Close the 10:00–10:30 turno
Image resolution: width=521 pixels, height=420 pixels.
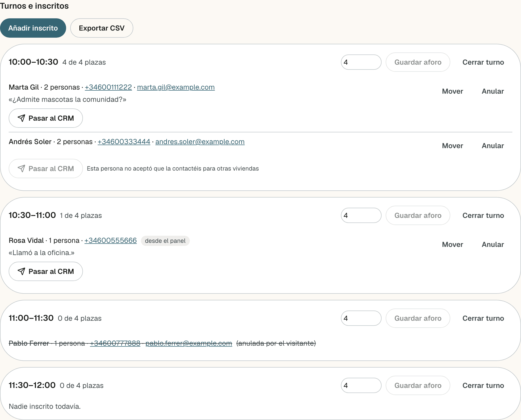tap(483, 62)
